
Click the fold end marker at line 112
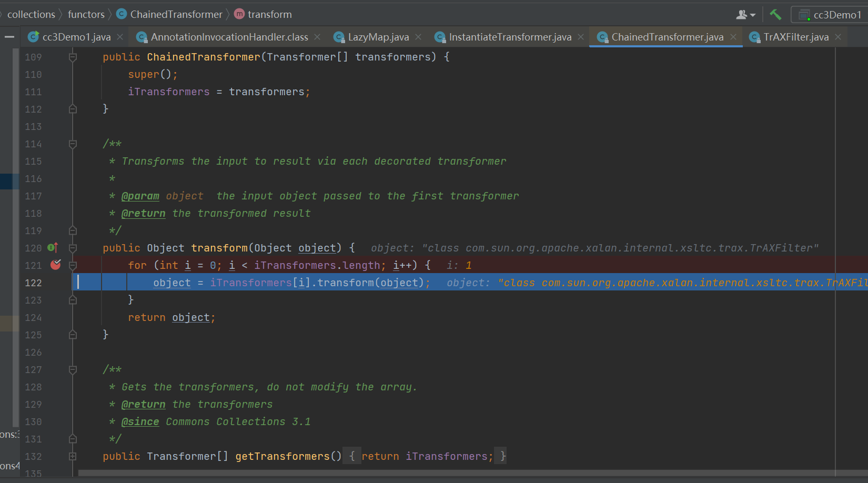pos(73,109)
